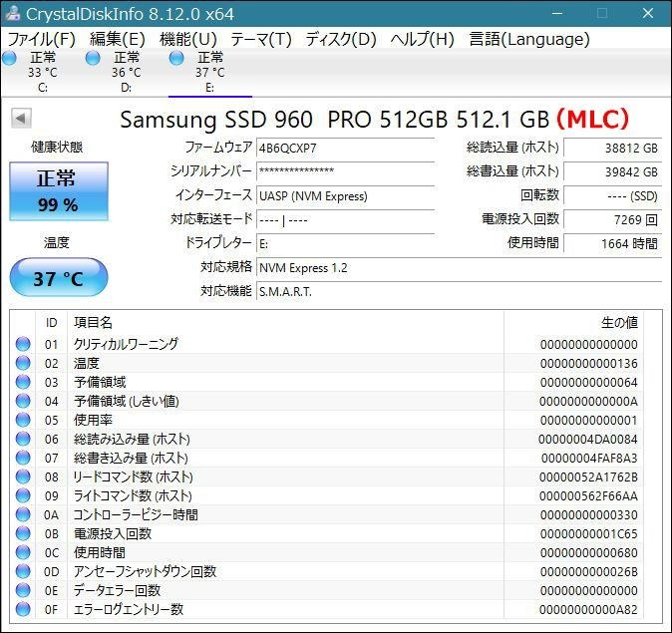Click the 対応転送モード field showing dashes

pyautogui.click(x=345, y=220)
